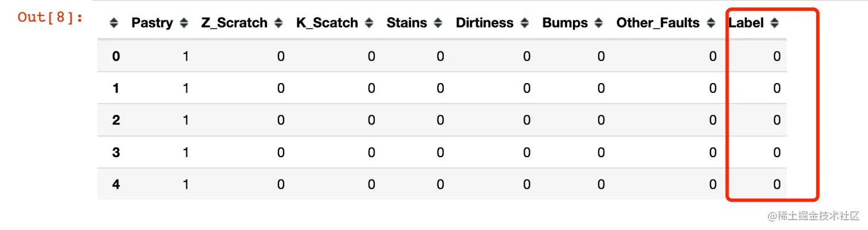
Task: Click sort icon beside Label column
Action: coord(774,24)
